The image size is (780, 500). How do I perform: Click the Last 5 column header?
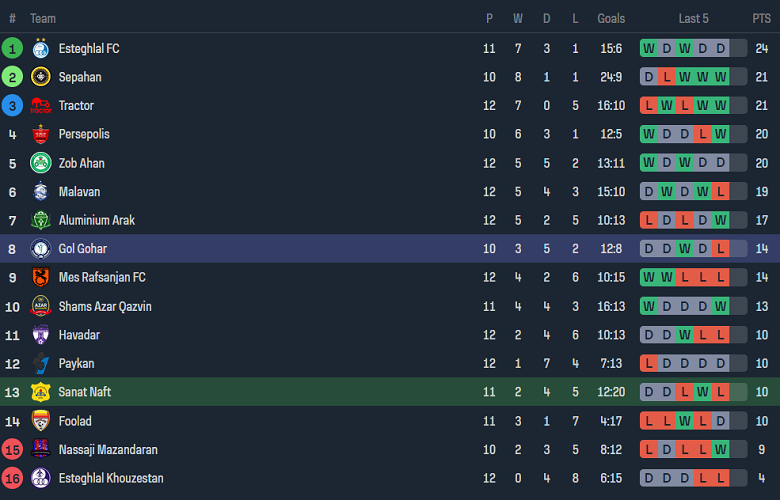tap(693, 18)
